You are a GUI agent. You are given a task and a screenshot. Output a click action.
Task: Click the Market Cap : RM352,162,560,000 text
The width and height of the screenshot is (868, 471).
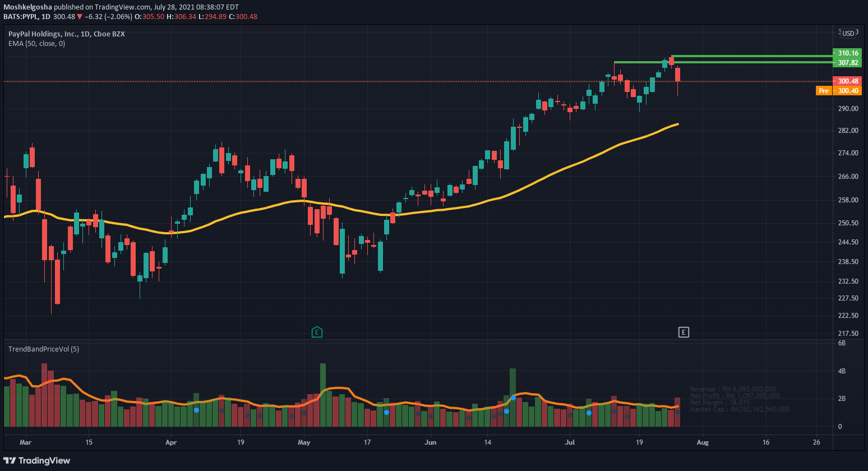(740, 409)
